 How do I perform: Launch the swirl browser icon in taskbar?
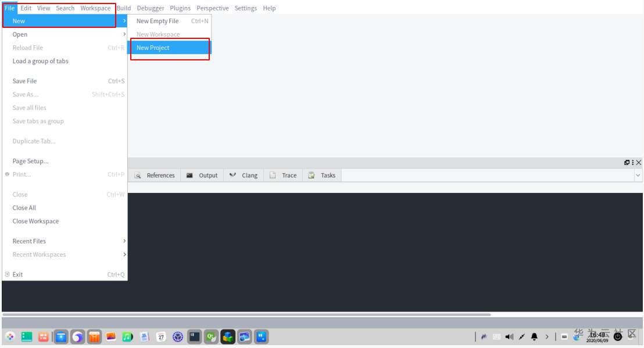coord(78,337)
